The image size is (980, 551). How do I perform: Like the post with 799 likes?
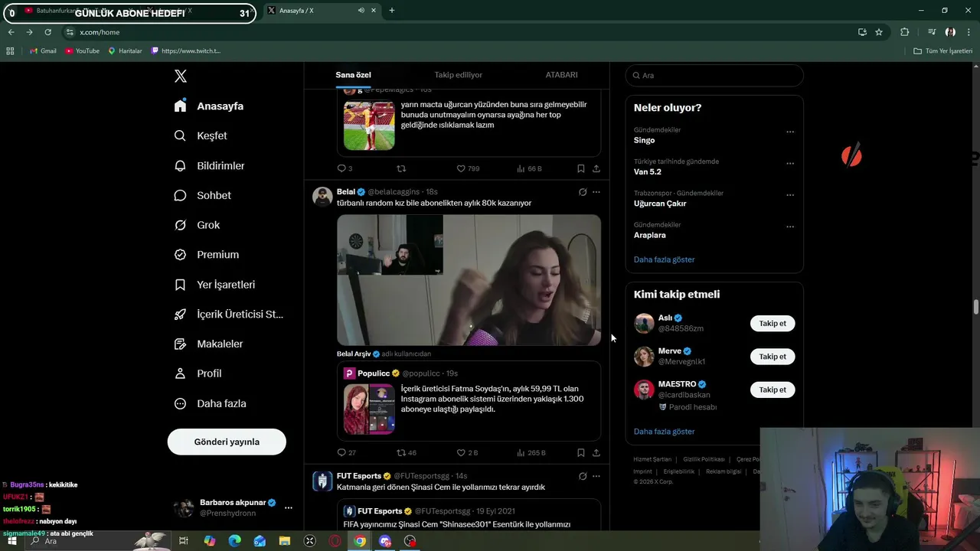click(x=468, y=168)
